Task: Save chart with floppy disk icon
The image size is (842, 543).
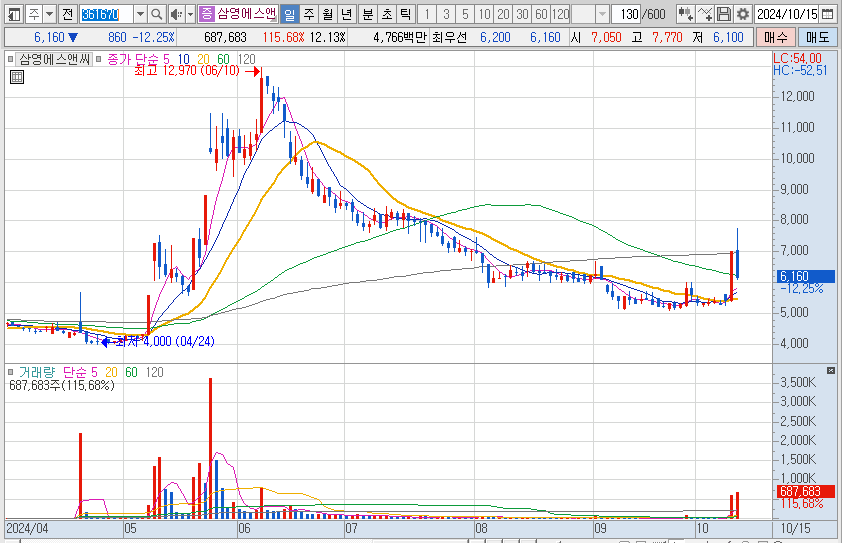Action: (724, 14)
